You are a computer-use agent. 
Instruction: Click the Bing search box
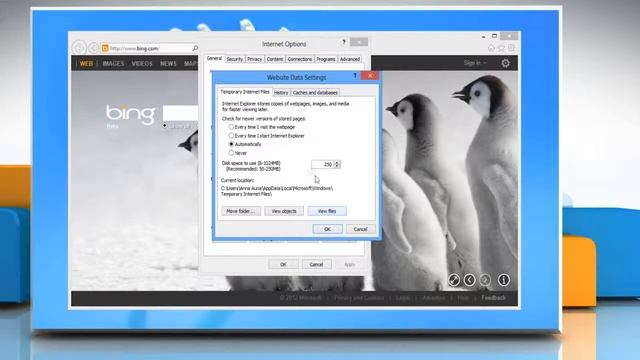(180, 113)
